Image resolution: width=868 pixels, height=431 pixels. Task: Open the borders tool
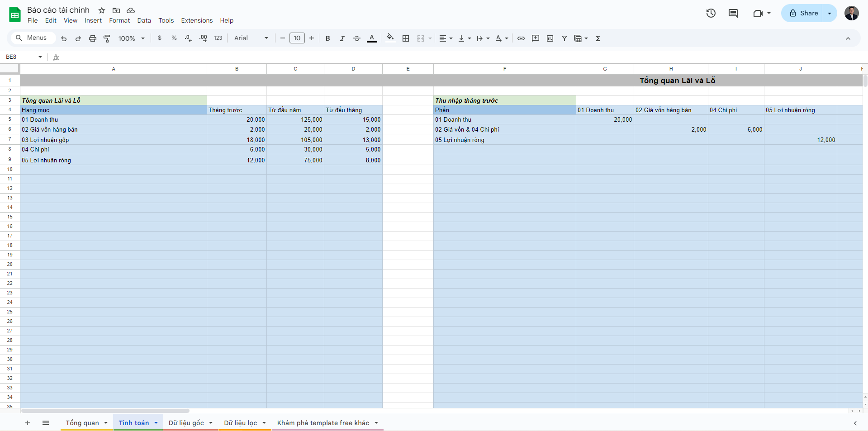click(406, 38)
